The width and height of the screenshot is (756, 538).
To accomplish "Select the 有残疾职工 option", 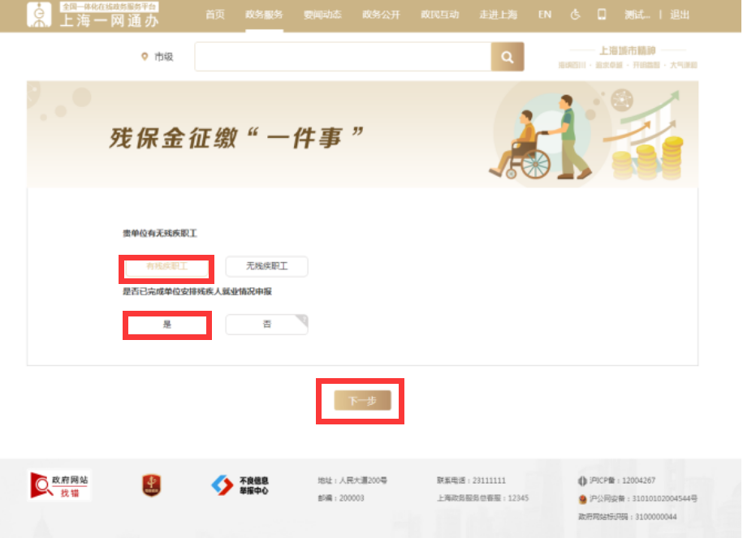I will 166,266.
